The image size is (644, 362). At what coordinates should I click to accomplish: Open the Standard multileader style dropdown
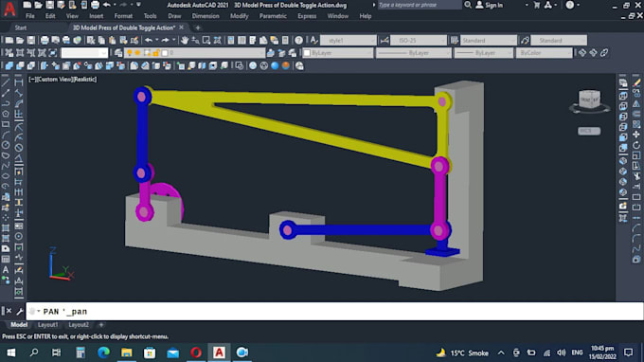559,40
